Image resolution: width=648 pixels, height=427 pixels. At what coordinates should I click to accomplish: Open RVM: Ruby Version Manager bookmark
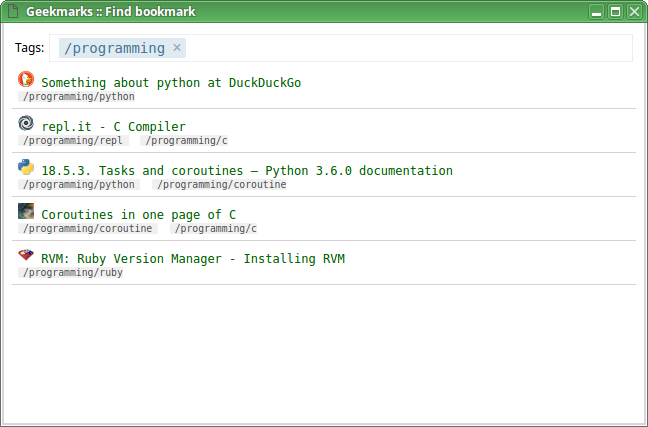click(x=192, y=259)
